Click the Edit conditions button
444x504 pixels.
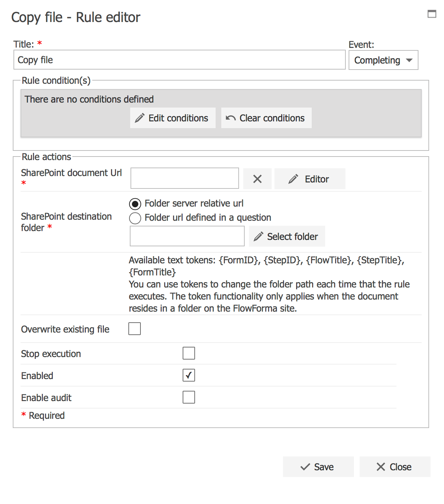coord(173,118)
